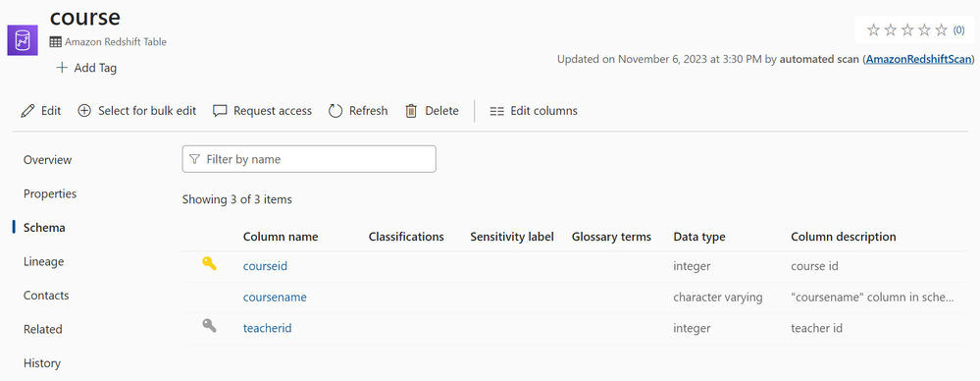The width and height of the screenshot is (980, 381).
Task: Click the purple Redshift asset icon
Action: (23, 40)
